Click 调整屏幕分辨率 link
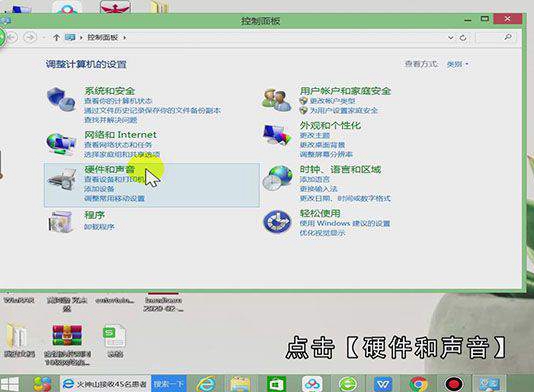Image resolution: width=534 pixels, height=392 pixels. [x=326, y=154]
